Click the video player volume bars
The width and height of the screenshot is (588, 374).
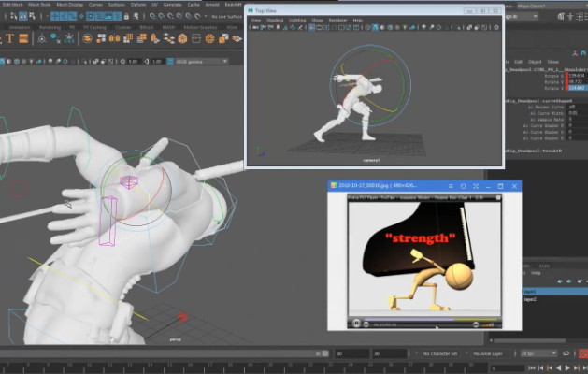(x=488, y=324)
